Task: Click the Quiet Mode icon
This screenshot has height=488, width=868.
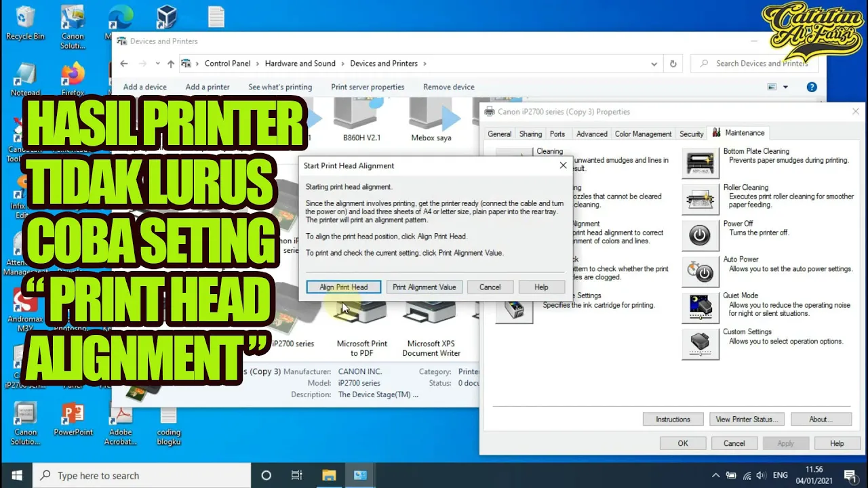Action: point(700,308)
